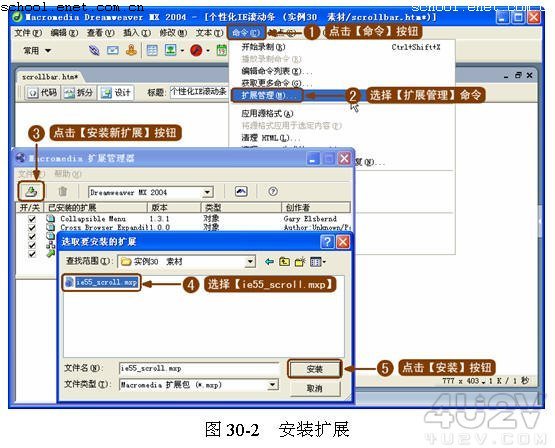Sort by the 类型 column header

pos(241,207)
